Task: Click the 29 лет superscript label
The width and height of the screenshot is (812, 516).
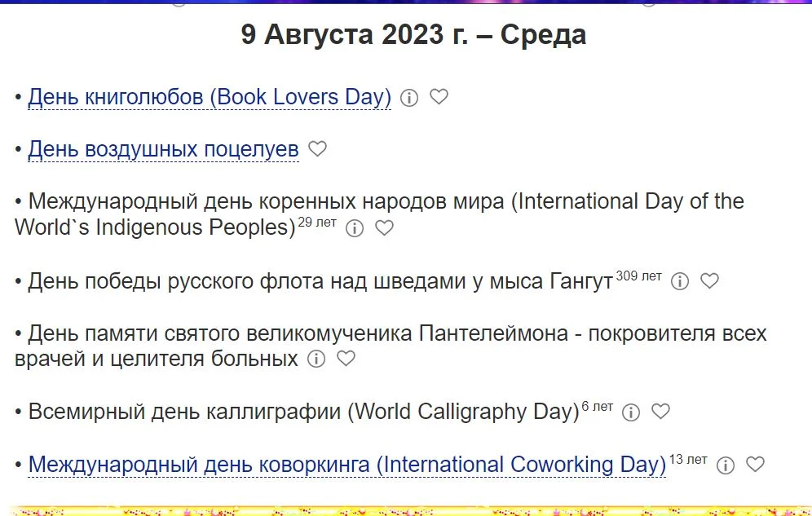Action: point(316,223)
